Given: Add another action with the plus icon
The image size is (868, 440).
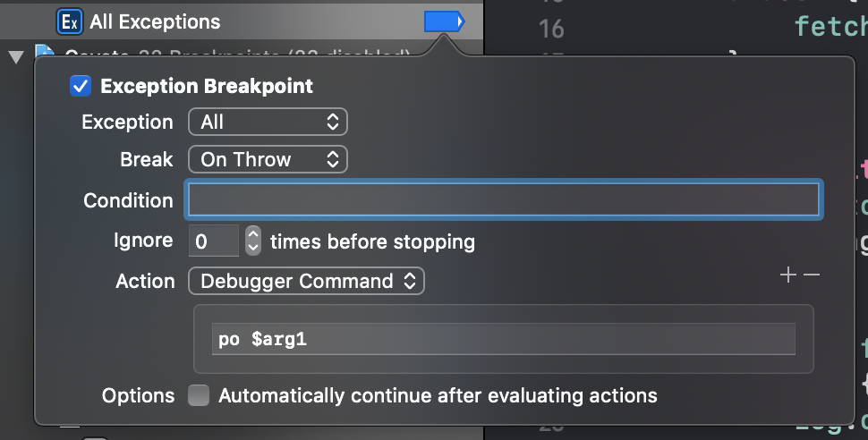Looking at the screenshot, I should pos(787,275).
